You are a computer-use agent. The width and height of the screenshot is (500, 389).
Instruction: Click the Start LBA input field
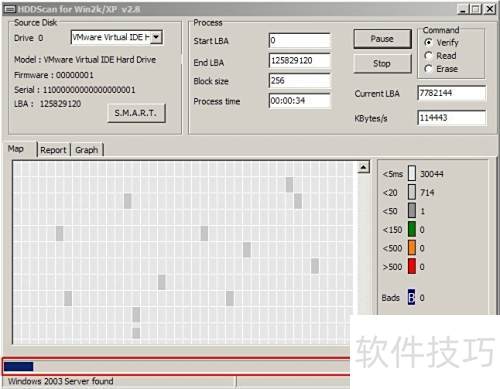[299, 40]
